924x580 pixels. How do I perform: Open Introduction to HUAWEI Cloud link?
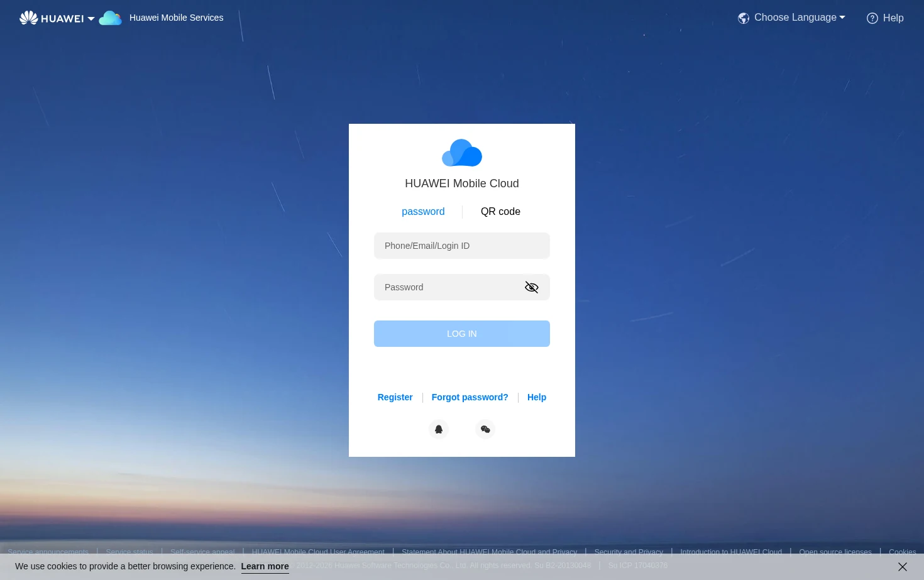tap(731, 552)
